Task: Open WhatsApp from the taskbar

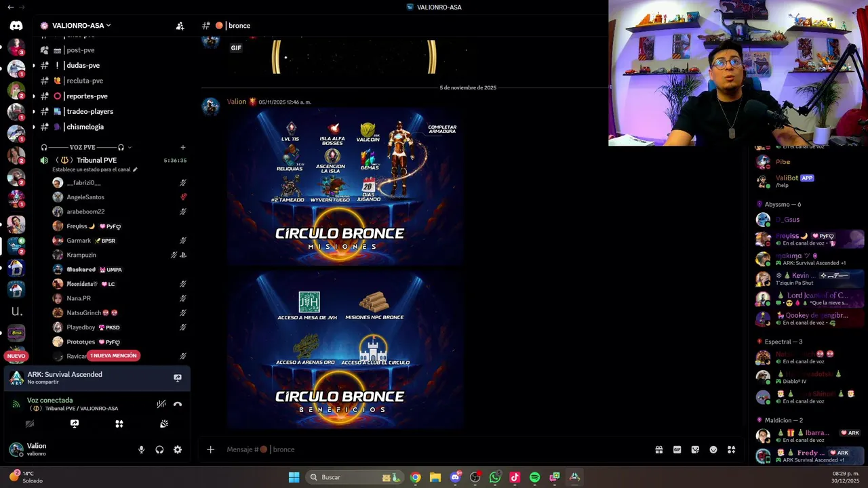Action: 494,477
